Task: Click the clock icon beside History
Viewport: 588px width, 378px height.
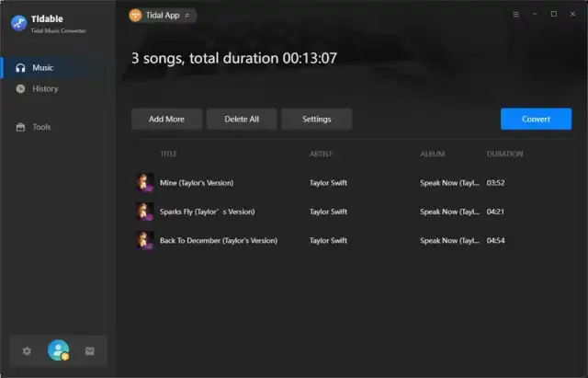Action: pyautogui.click(x=20, y=88)
